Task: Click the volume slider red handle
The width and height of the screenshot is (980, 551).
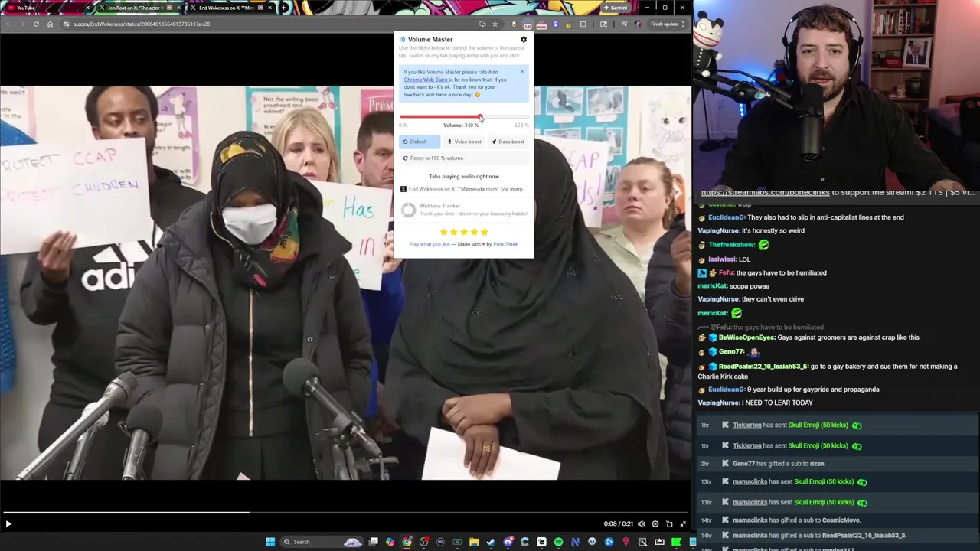Action: point(480,117)
